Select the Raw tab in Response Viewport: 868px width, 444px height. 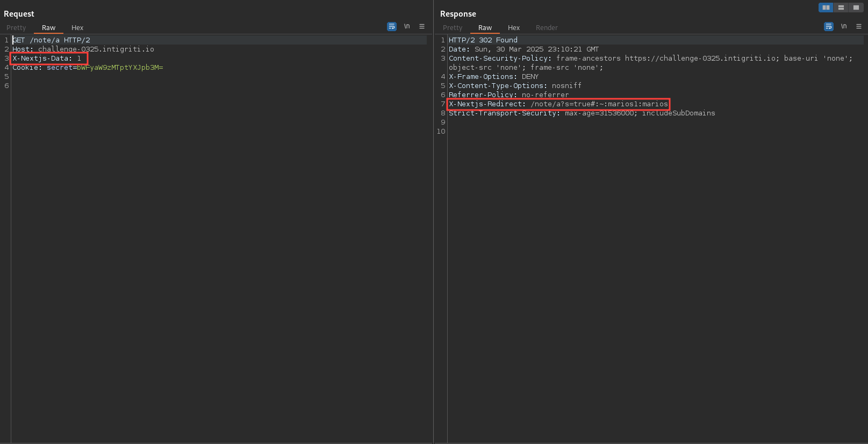pos(485,28)
